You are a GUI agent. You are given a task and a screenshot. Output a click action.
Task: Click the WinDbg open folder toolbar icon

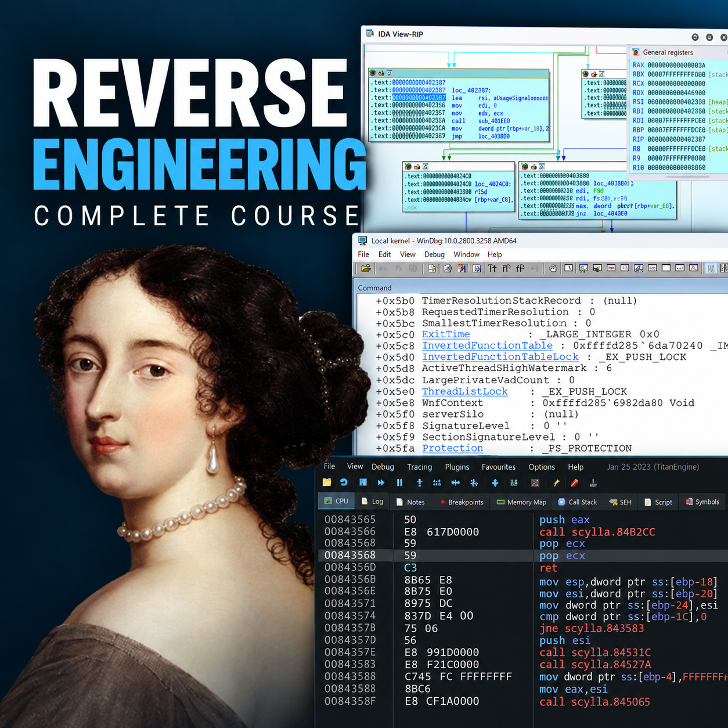[x=366, y=268]
